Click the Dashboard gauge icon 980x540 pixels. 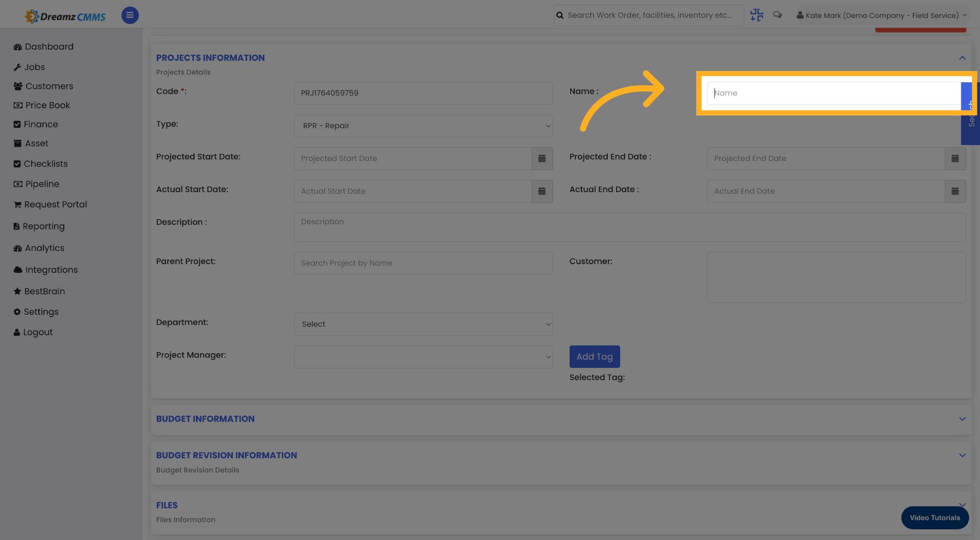point(18,47)
